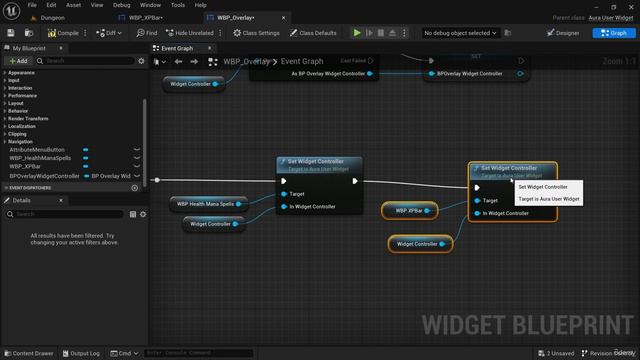Open Class Settings
640x360 pixels.
tap(256, 33)
